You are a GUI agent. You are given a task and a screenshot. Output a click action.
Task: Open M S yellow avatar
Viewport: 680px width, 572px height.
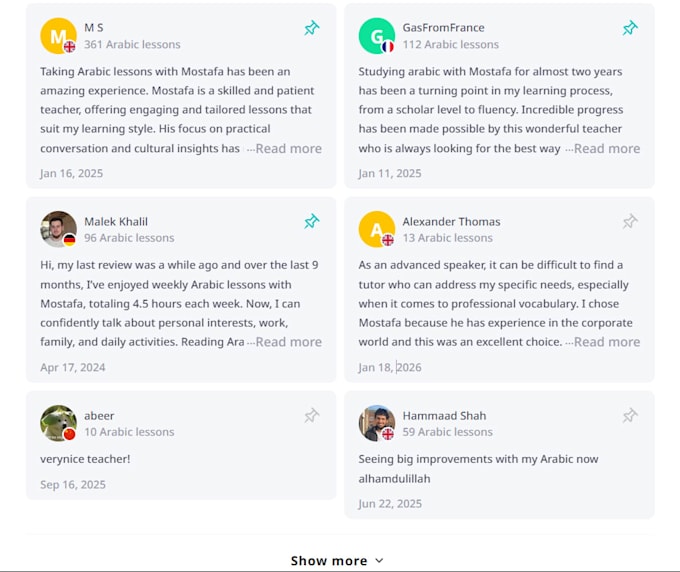click(59, 36)
